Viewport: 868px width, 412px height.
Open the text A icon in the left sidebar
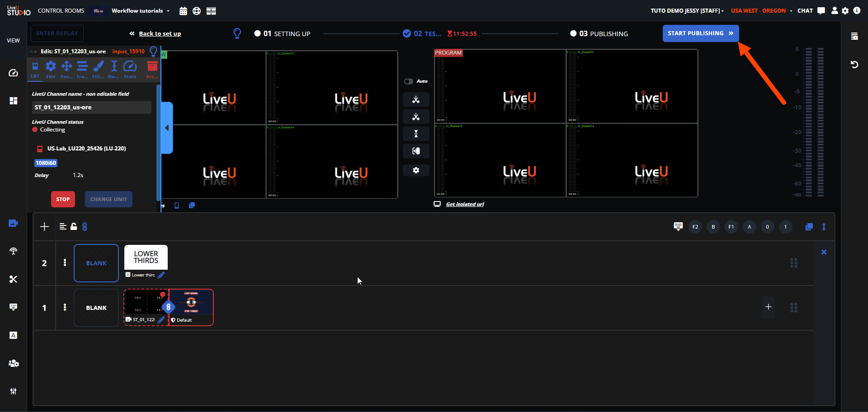point(14,335)
